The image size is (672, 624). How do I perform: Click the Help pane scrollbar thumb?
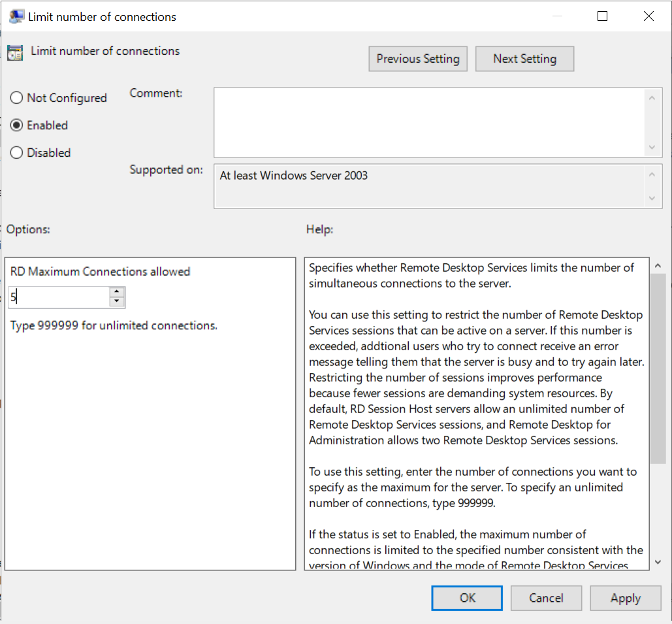(x=658, y=369)
